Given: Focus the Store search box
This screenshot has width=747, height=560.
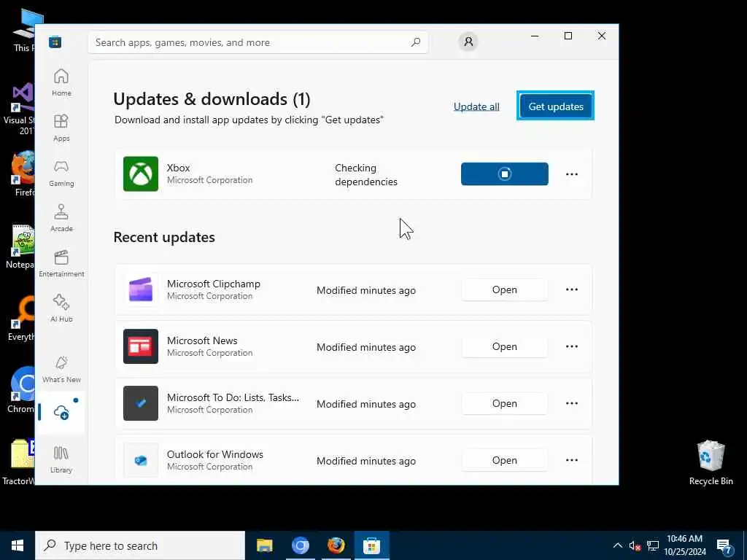Looking at the screenshot, I should coord(258,42).
